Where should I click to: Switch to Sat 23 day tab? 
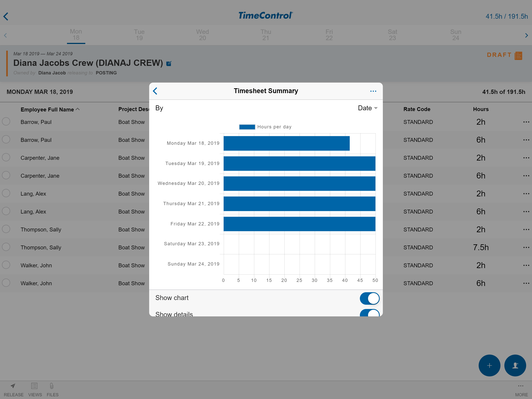tap(392, 35)
